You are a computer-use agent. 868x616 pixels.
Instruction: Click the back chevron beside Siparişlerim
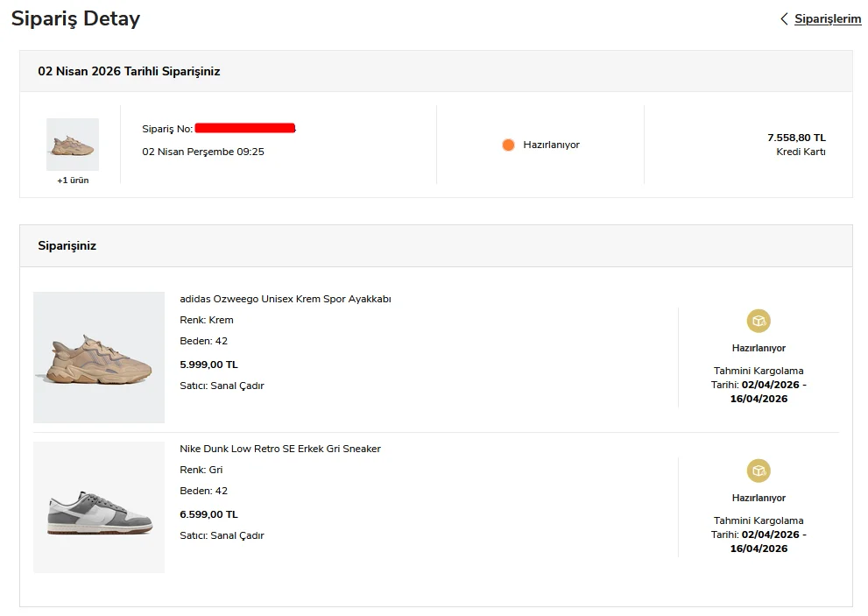pos(784,18)
